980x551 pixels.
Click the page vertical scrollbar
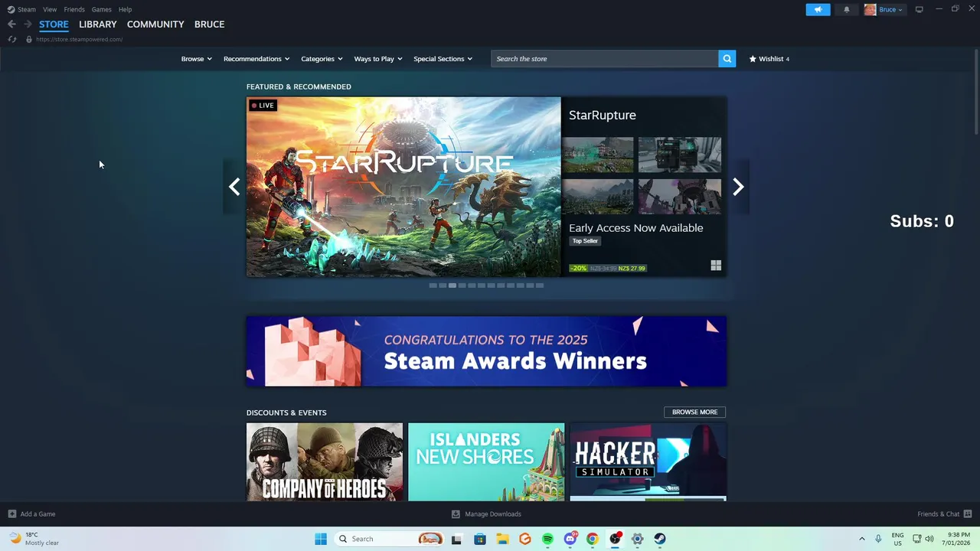point(976,92)
